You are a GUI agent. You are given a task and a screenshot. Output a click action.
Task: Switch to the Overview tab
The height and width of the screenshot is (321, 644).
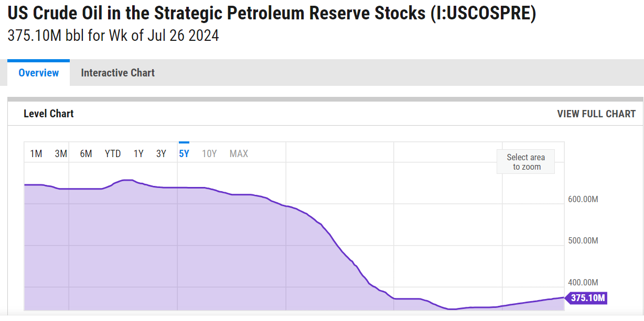tap(38, 73)
